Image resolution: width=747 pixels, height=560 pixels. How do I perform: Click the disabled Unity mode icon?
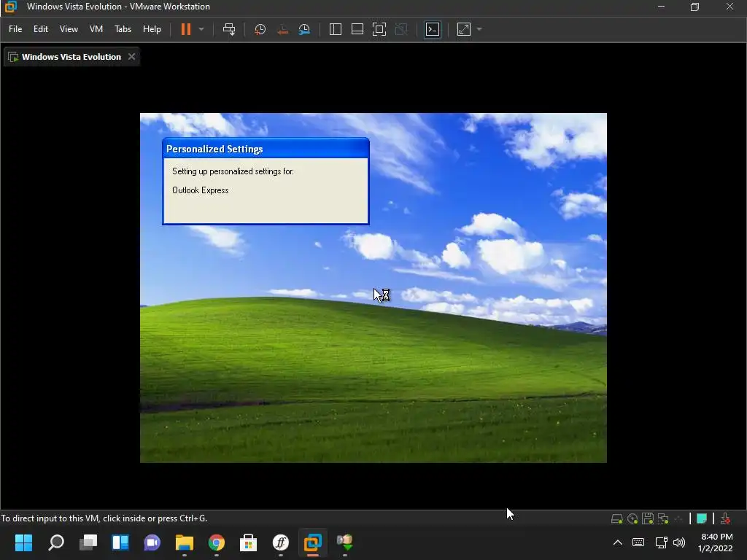[401, 29]
